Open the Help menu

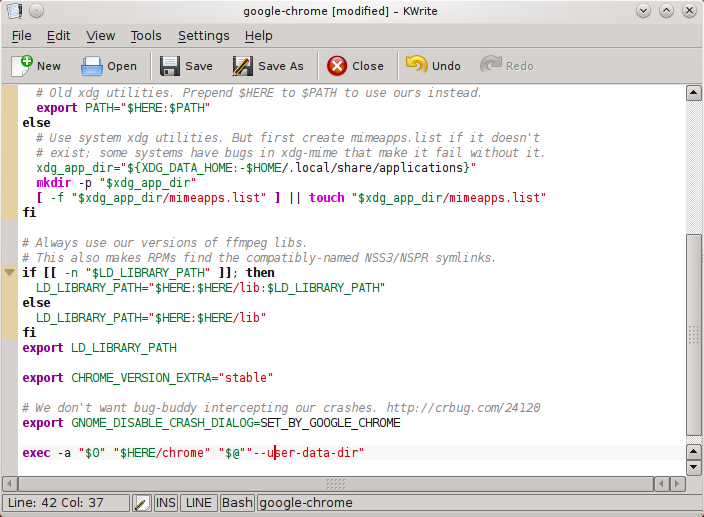(259, 35)
